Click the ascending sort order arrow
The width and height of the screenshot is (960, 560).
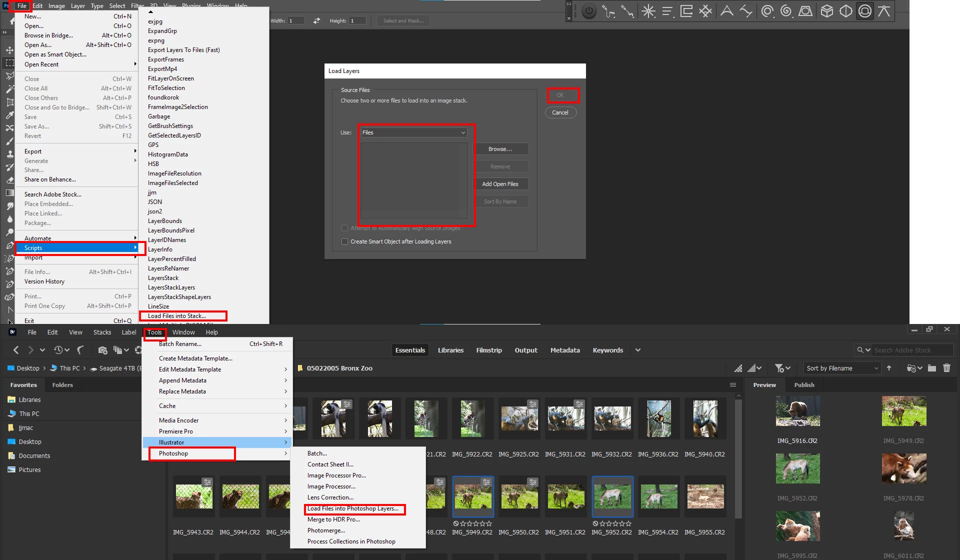889,368
